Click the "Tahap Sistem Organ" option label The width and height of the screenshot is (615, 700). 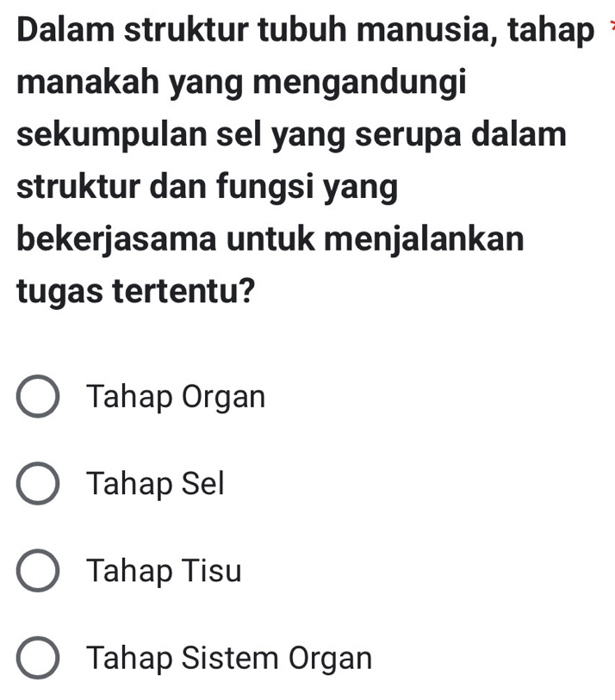(230, 659)
